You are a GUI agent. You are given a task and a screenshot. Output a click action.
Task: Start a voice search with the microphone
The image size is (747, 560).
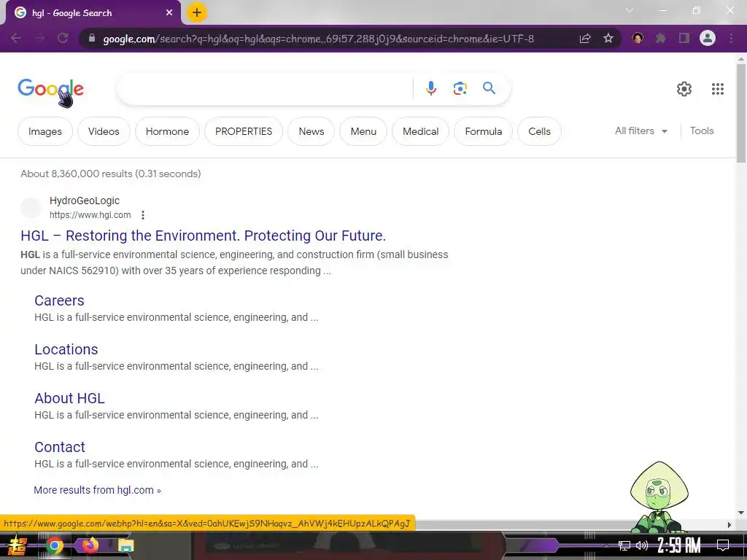430,88
